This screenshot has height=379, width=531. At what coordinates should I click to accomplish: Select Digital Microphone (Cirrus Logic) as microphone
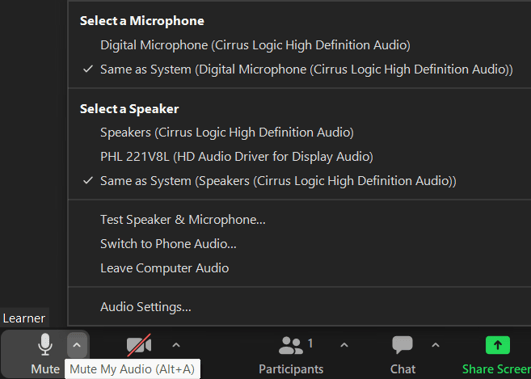pos(255,45)
